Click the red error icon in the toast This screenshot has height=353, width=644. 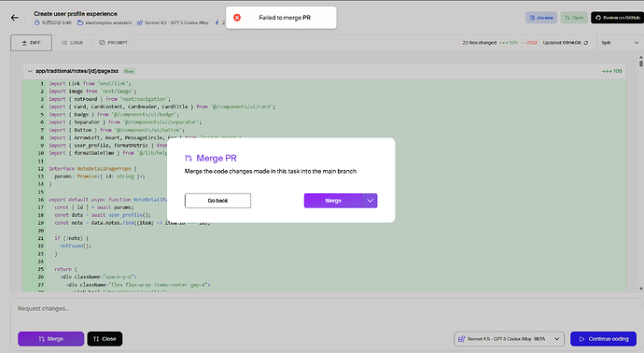237,18
